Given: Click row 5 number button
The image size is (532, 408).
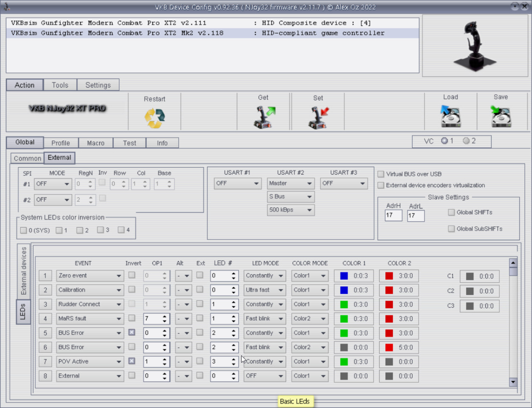Looking at the screenshot, I should pyautogui.click(x=45, y=333).
